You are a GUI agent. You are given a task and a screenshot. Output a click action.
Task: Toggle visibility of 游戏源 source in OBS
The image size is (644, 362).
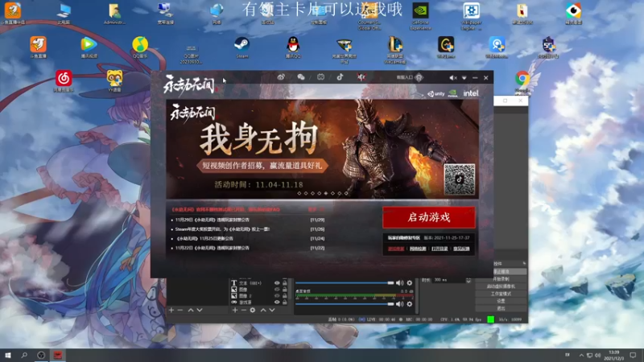(x=277, y=302)
